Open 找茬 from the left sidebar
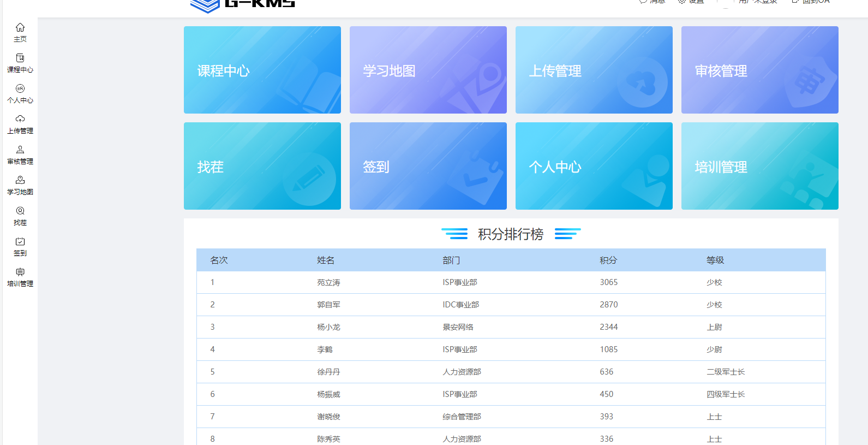The image size is (868, 445). pyautogui.click(x=20, y=216)
